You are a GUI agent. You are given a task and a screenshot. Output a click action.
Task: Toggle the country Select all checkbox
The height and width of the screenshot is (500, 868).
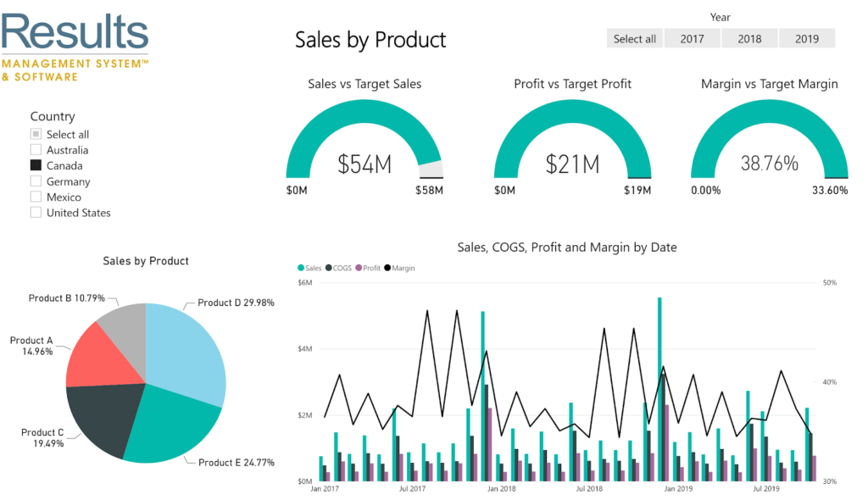tap(36, 134)
